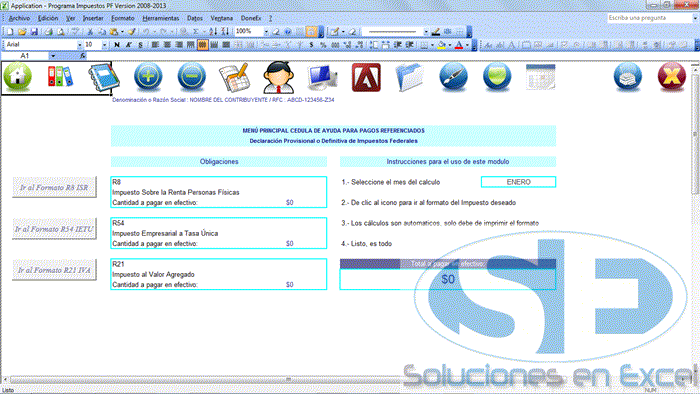Click the red X exit icon
700x394 pixels.
[671, 77]
